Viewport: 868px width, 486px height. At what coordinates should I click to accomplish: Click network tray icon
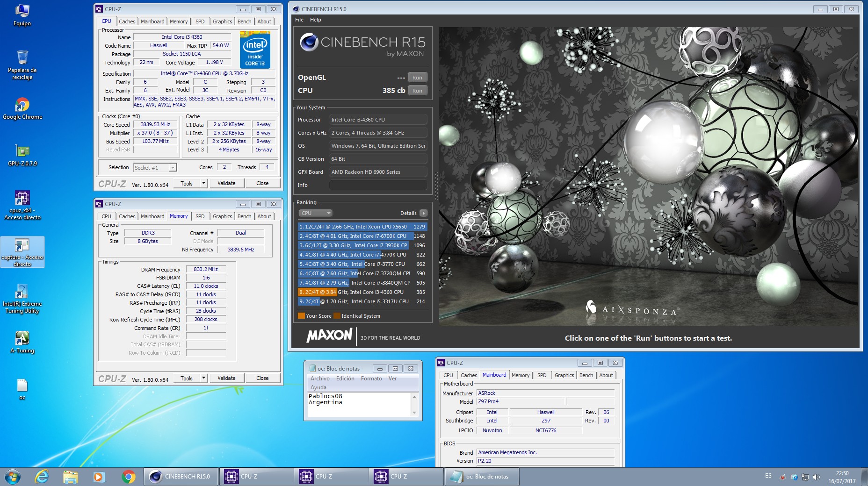805,477
